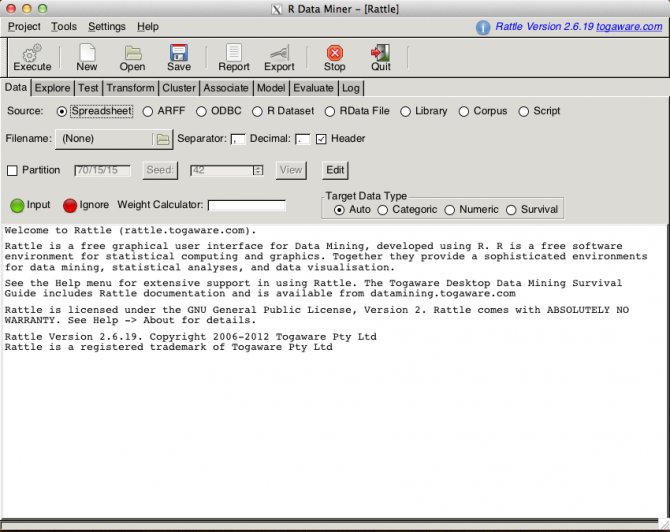Uncheck the Header checkbox
The width and height of the screenshot is (670, 532).
pos(321,139)
